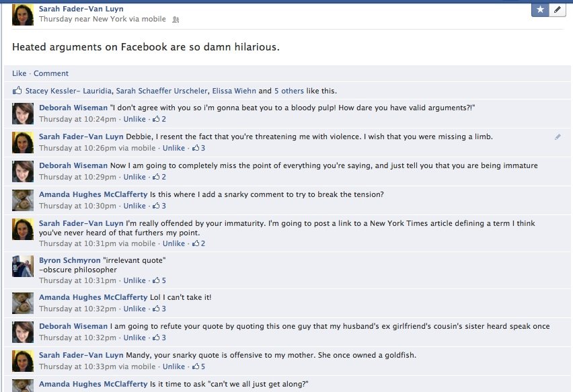Image resolution: width=573 pixels, height=392 pixels.
Task: Like the post using the Like link
Action: click(20, 73)
